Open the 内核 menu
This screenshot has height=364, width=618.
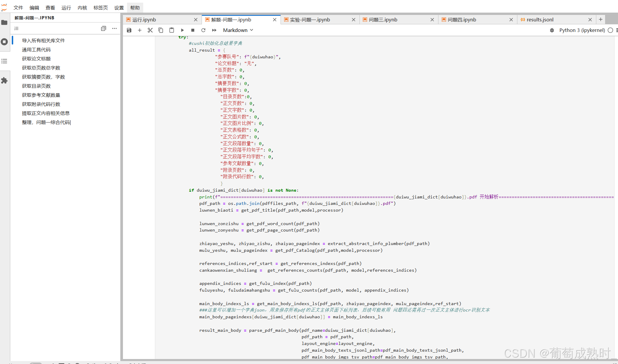pos(82,8)
